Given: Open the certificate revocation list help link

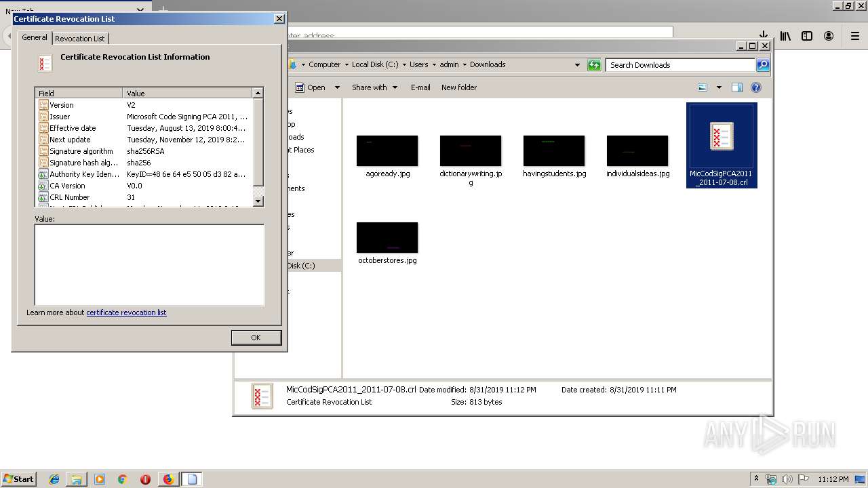Looking at the screenshot, I should (x=126, y=312).
